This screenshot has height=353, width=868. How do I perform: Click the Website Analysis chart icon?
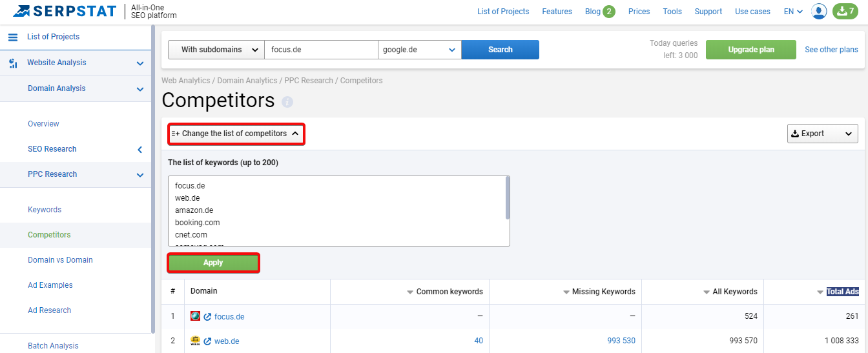click(x=13, y=63)
